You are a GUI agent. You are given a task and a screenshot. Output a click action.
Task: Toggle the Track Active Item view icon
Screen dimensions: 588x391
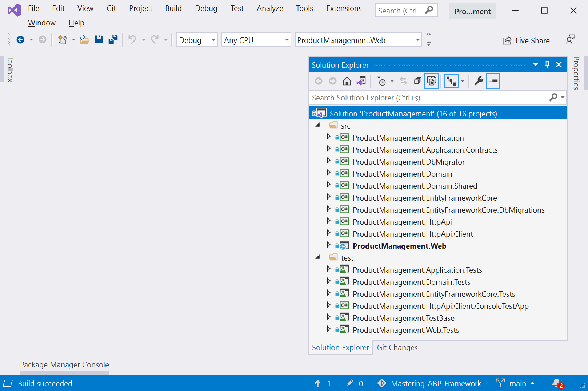[x=452, y=81]
